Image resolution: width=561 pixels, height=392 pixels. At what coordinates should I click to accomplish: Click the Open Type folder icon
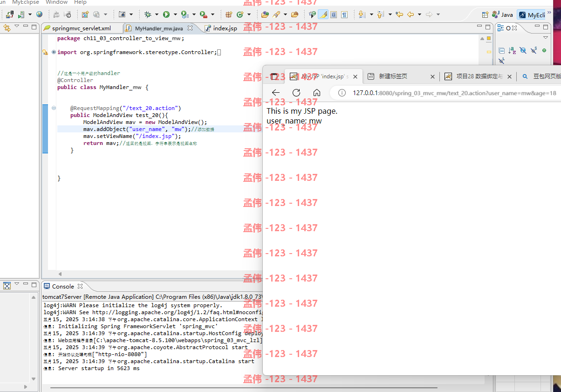(265, 14)
